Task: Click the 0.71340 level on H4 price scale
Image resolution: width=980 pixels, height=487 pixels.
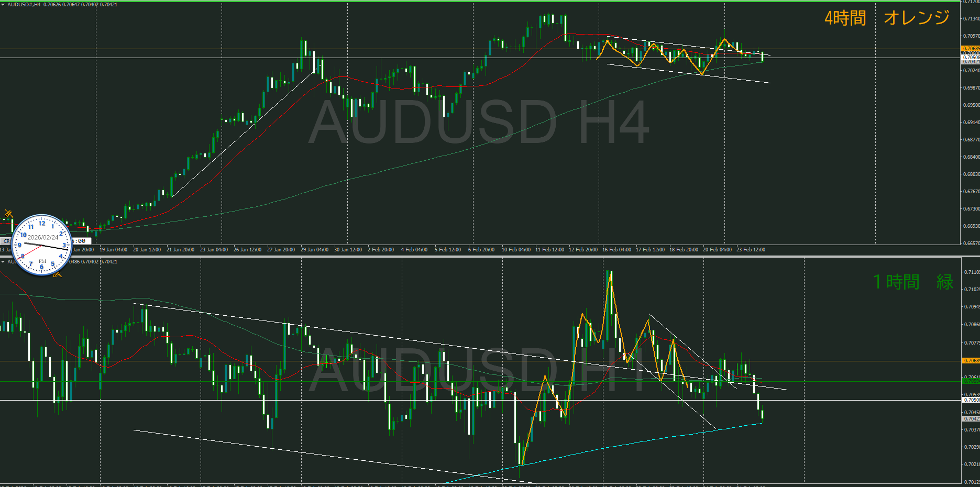Action: coord(971,19)
